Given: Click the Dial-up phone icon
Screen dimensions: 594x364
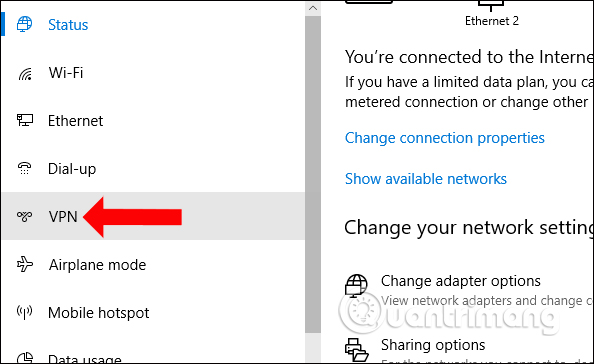Looking at the screenshot, I should tap(25, 168).
